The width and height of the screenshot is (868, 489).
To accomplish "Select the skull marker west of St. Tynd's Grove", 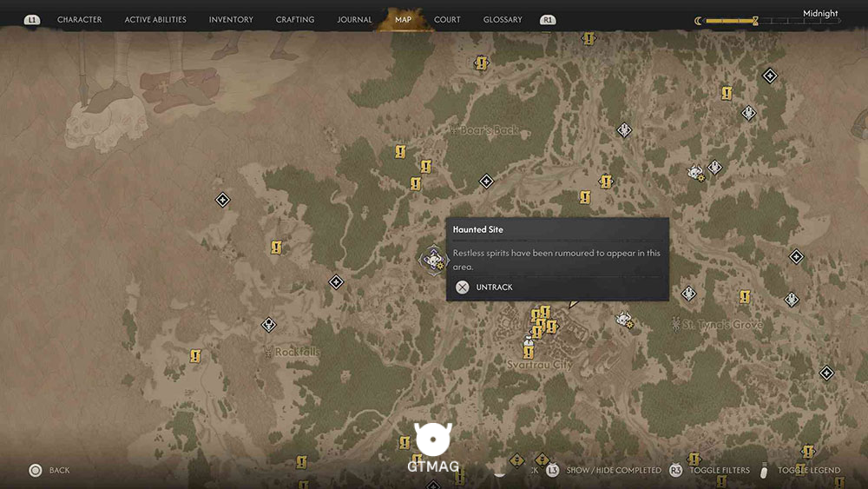I will [625, 320].
